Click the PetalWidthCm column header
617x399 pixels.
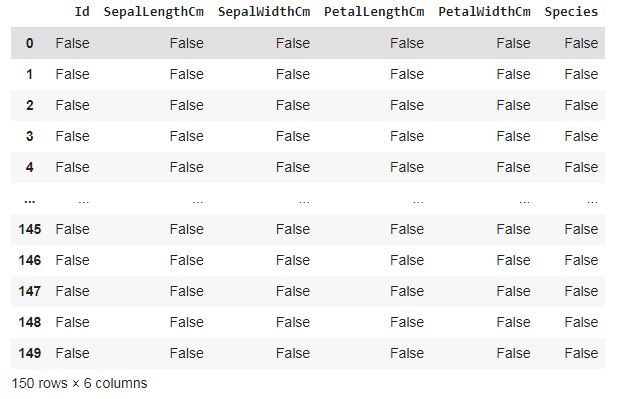point(484,12)
